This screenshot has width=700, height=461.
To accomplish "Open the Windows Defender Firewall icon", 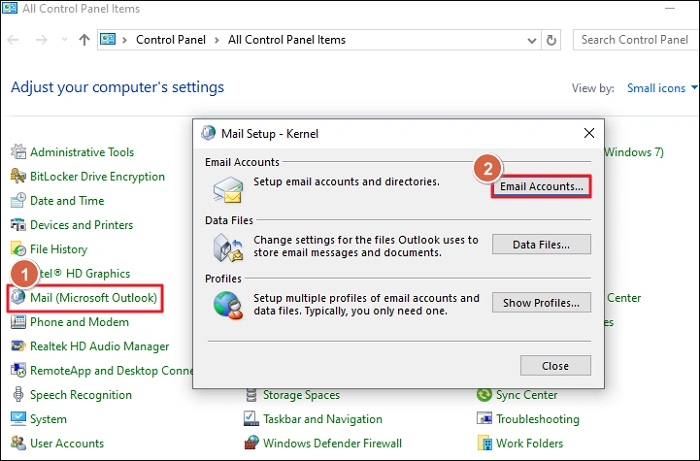I will tap(251, 443).
